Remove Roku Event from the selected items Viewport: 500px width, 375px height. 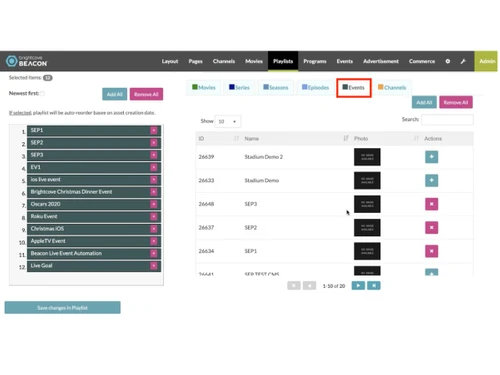pos(154,217)
